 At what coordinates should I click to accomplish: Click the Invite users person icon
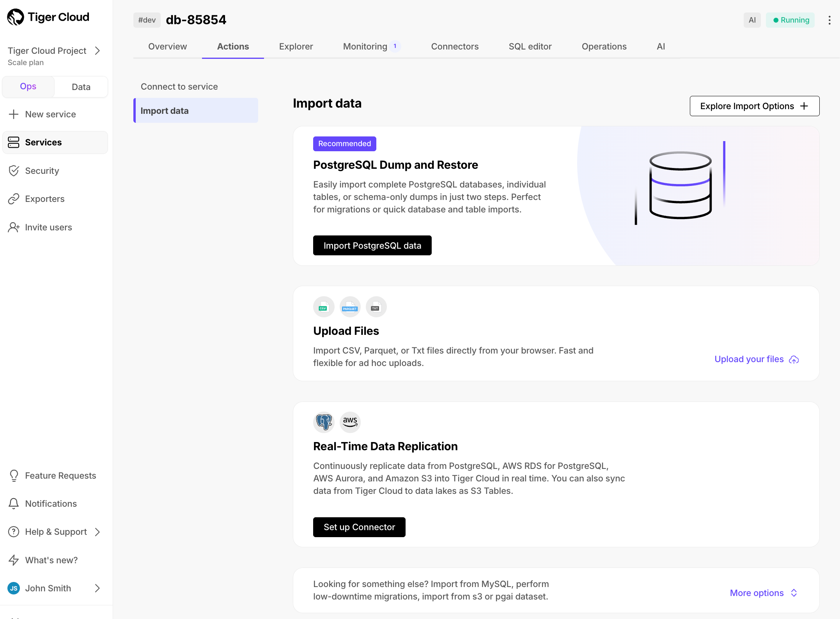point(14,227)
